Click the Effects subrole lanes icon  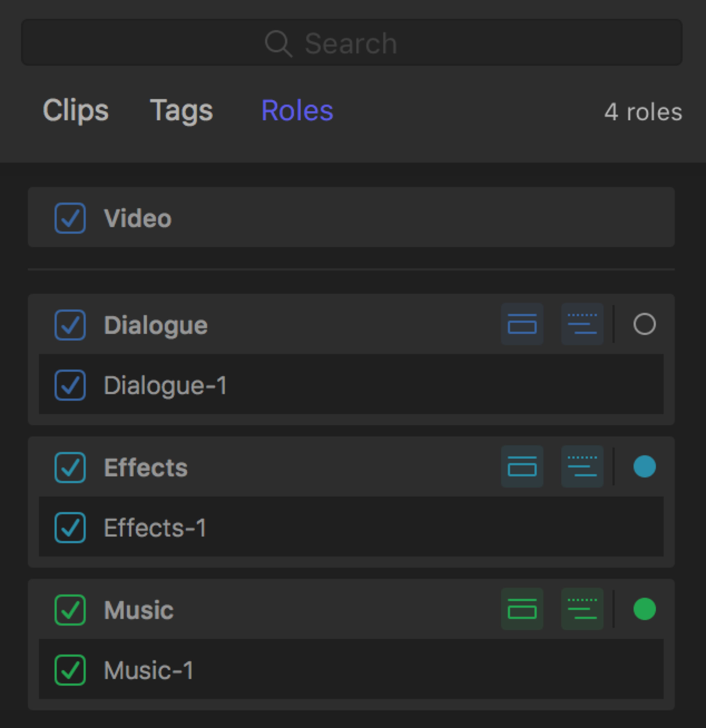pos(582,467)
